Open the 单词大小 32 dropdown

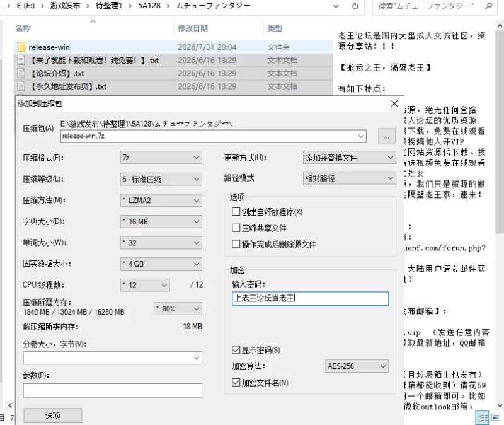tap(161, 243)
